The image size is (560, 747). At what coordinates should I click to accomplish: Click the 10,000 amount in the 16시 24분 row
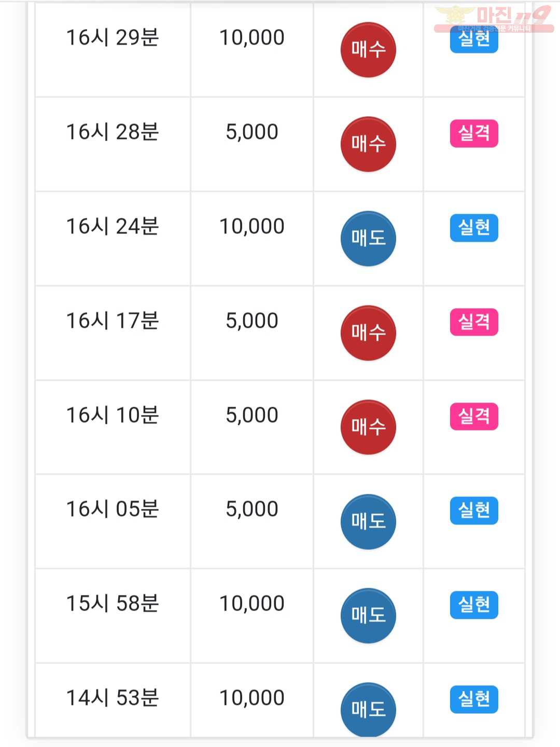click(252, 226)
